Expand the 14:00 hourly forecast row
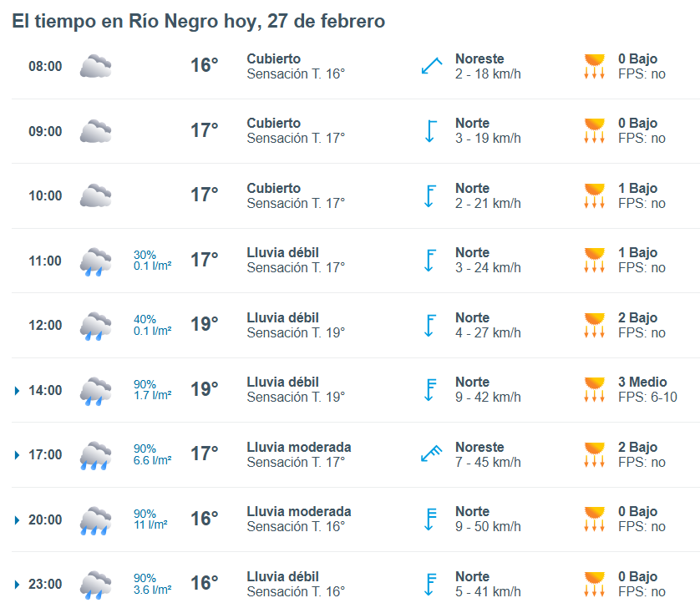Viewport: 700px width, 603px height. pos(18,390)
